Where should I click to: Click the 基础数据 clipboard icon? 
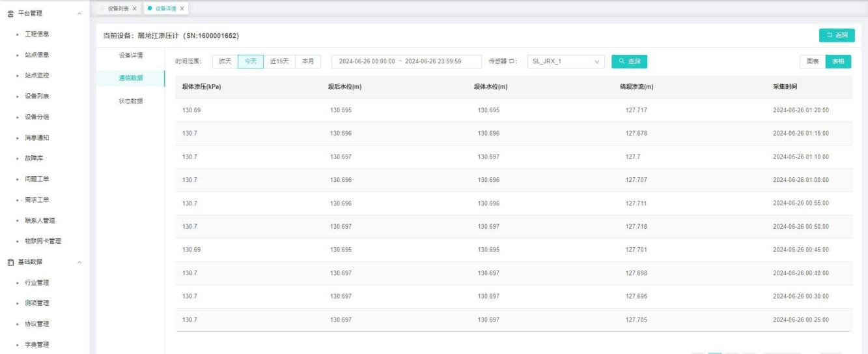(x=10, y=262)
